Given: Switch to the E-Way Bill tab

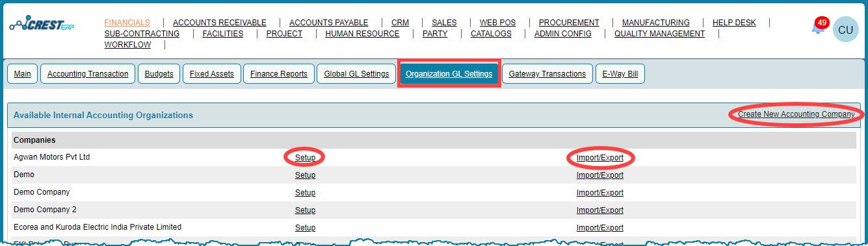Looking at the screenshot, I should [620, 74].
